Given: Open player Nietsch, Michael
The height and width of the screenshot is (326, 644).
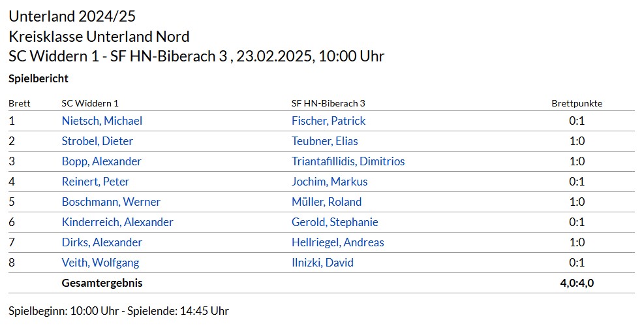Looking at the screenshot, I should pos(102,121).
